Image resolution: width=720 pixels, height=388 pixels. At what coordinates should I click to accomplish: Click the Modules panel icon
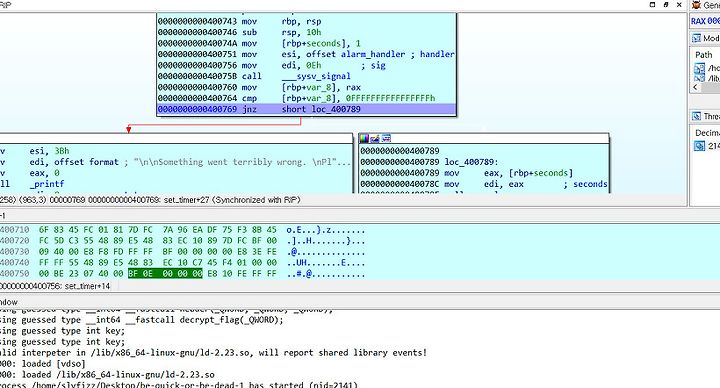pyautogui.click(x=697, y=38)
